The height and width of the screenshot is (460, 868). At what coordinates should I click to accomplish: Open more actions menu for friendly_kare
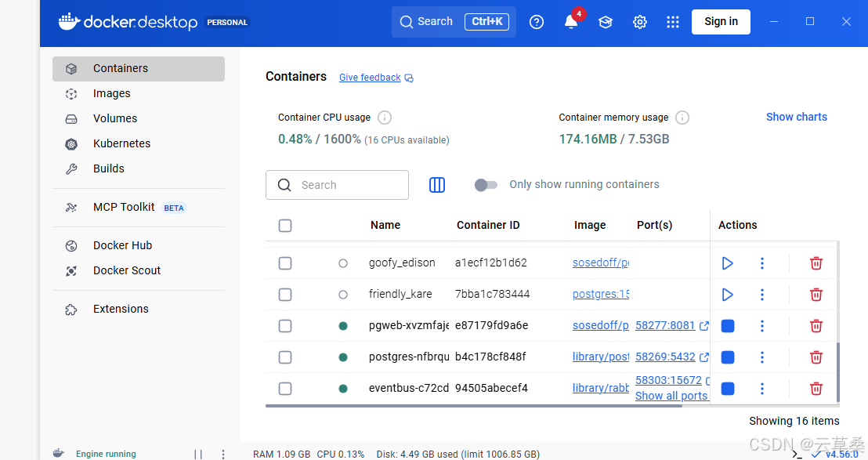click(762, 295)
